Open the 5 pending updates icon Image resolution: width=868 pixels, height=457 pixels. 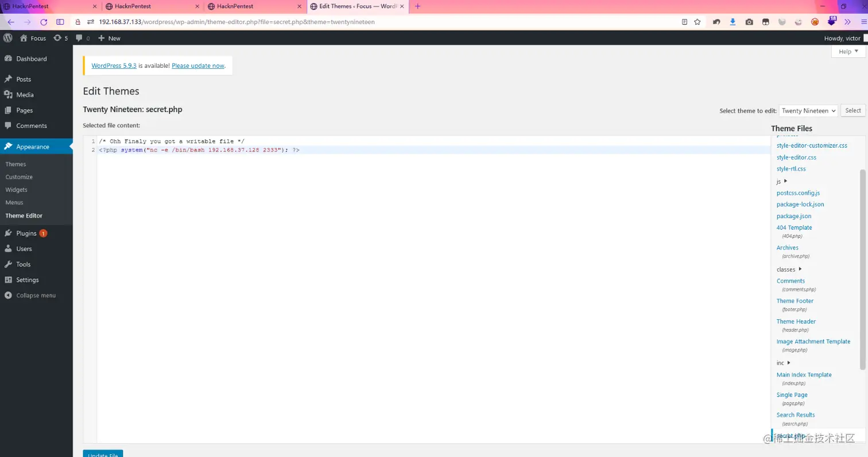[x=60, y=38]
